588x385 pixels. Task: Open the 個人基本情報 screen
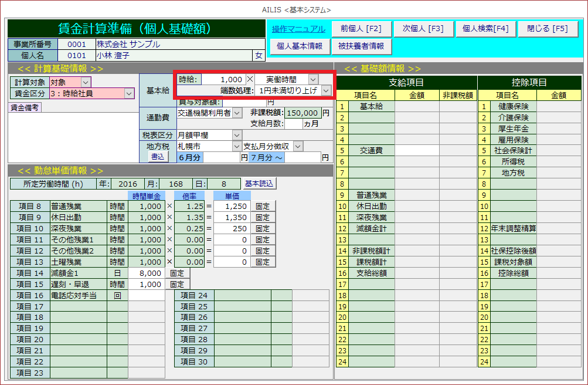[299, 46]
